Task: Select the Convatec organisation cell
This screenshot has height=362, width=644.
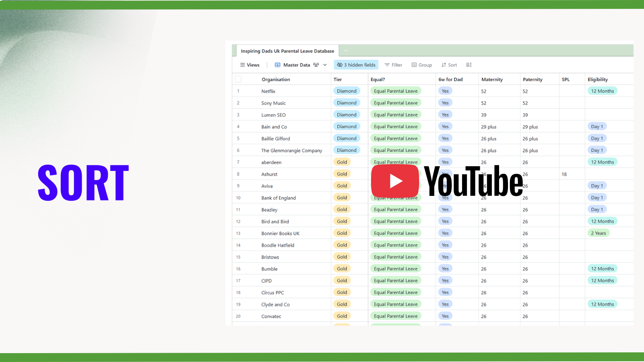Action: tap(271, 317)
